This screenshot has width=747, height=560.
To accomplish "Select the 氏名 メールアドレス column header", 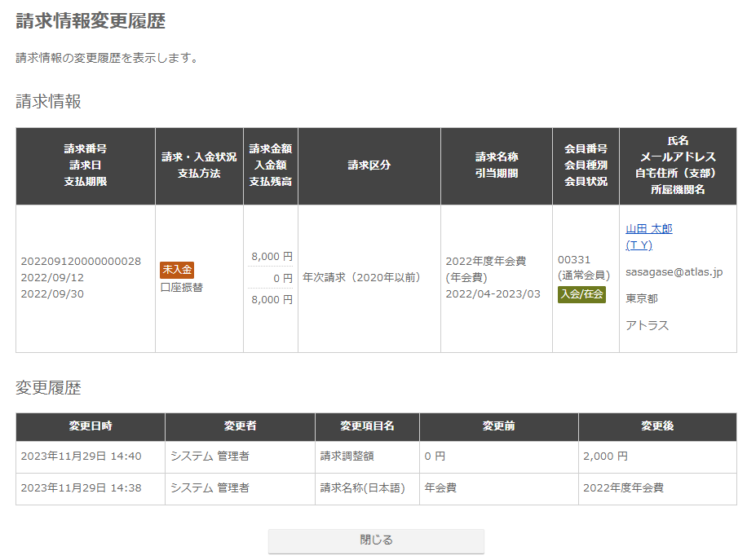I will point(678,165).
